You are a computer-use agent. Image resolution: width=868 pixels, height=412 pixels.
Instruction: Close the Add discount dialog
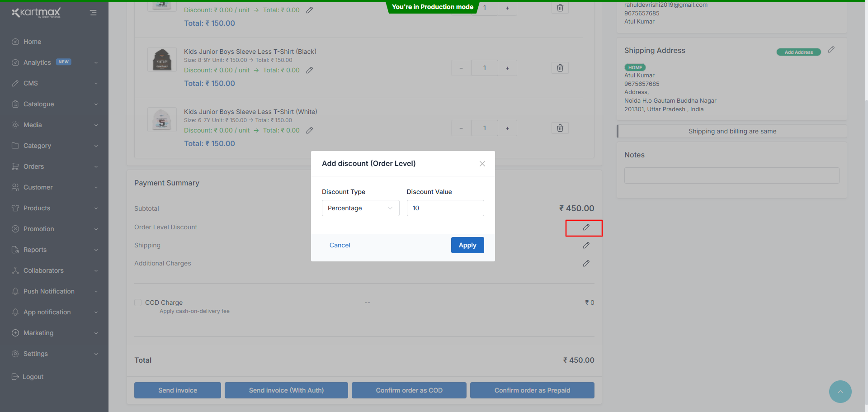[x=482, y=164]
